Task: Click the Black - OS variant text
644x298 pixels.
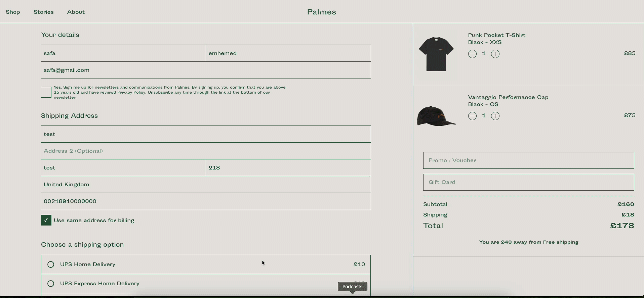Action: pos(483,104)
